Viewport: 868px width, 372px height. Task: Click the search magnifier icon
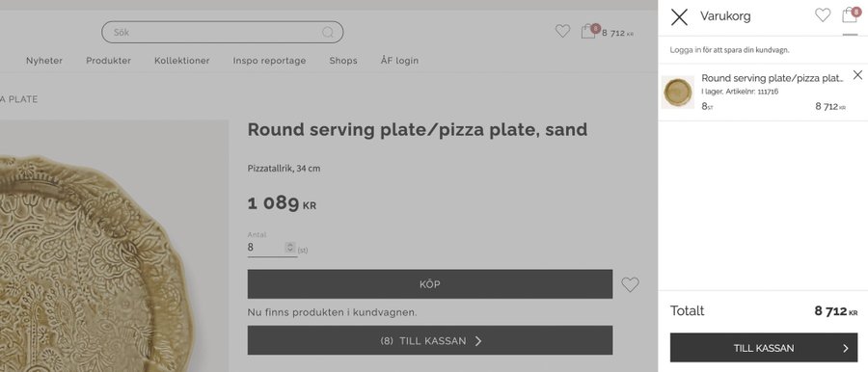pos(328,32)
